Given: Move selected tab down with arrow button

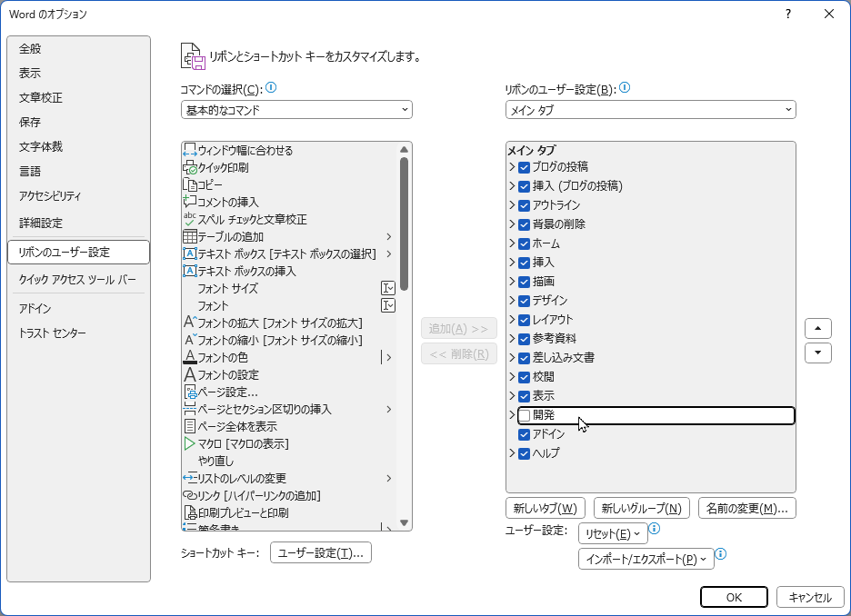Looking at the screenshot, I should (x=818, y=353).
